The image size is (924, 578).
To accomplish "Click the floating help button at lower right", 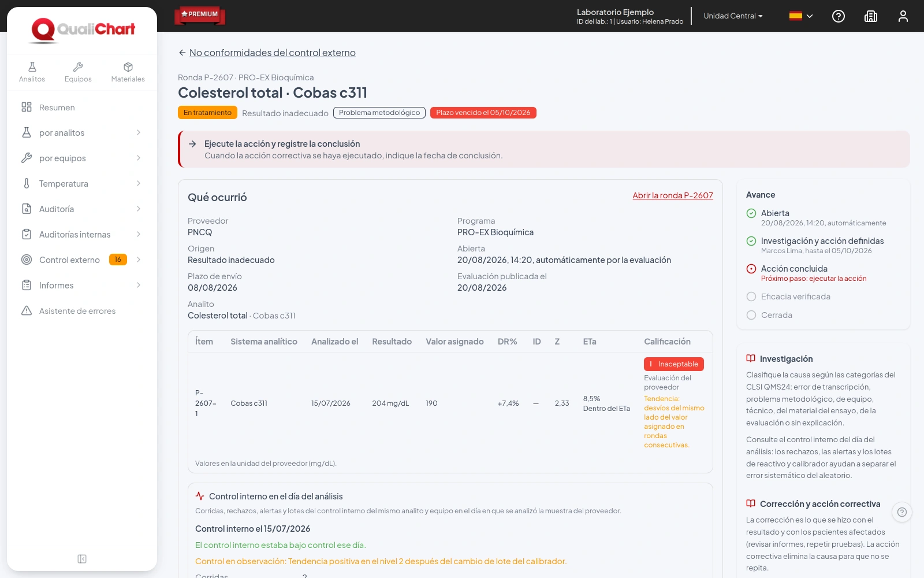I will pos(902,512).
